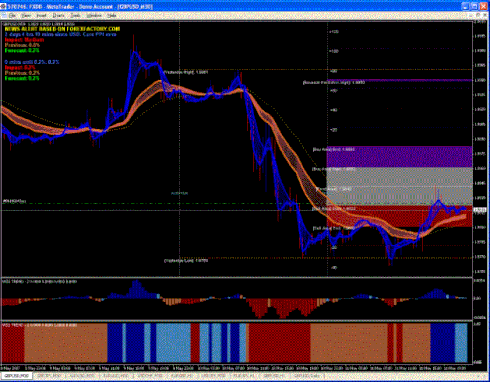Open the Charts menu
Image resolution: width=490 pixels, height=382 pixels.
[58, 16]
